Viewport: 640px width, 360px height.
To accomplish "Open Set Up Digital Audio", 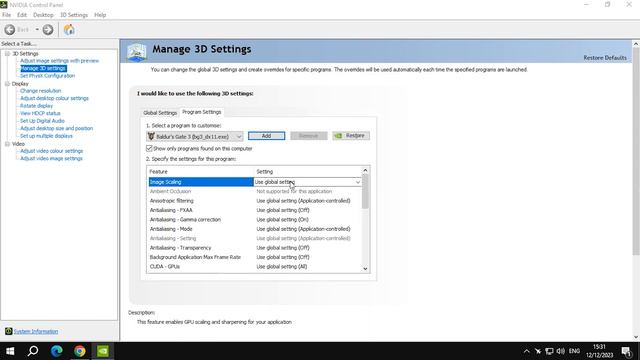I will point(42,121).
